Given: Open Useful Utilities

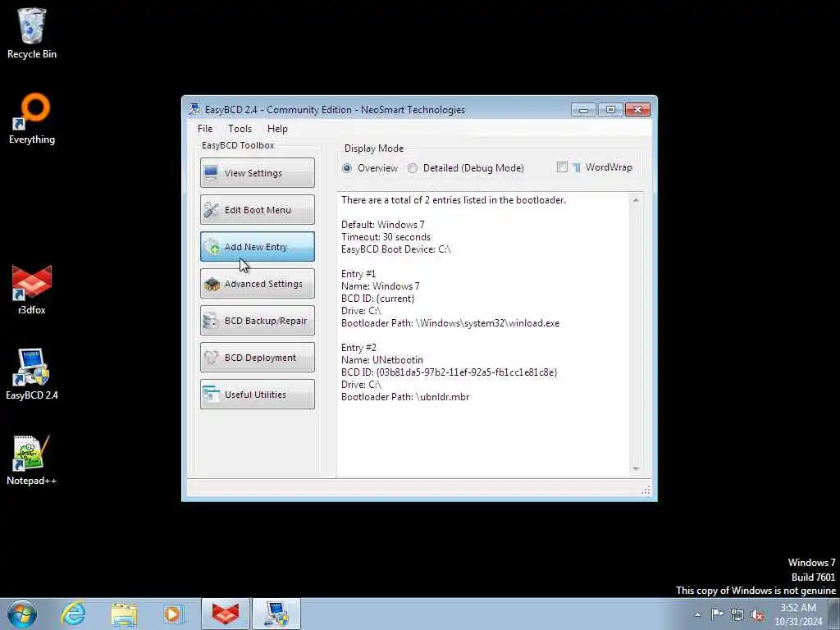Looking at the screenshot, I should pyautogui.click(x=257, y=395).
